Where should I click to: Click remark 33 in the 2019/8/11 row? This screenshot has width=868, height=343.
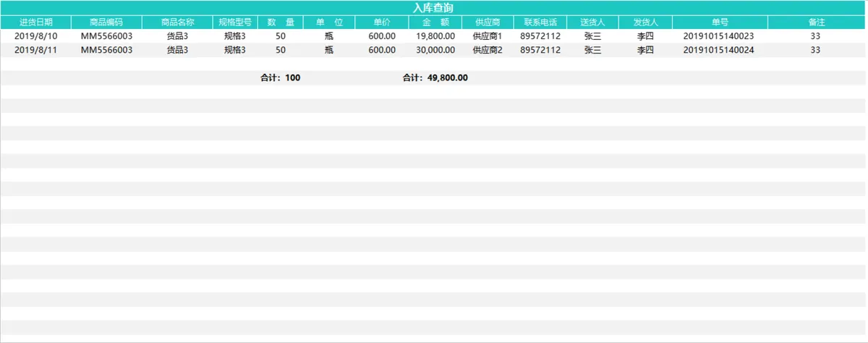pos(816,50)
